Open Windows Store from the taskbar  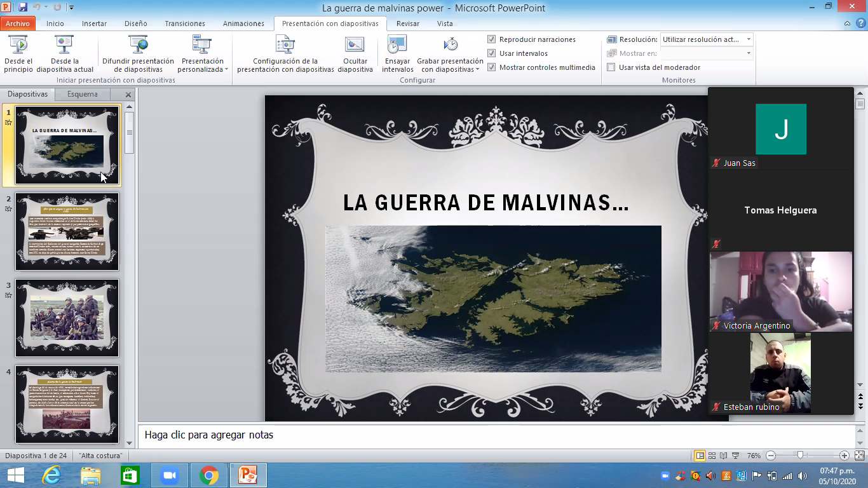pos(130,475)
